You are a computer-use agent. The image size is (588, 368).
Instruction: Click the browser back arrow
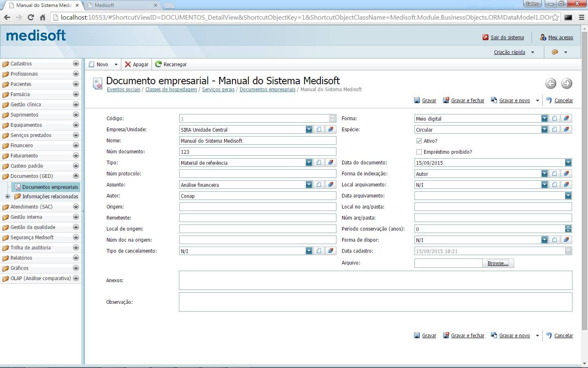7,17
